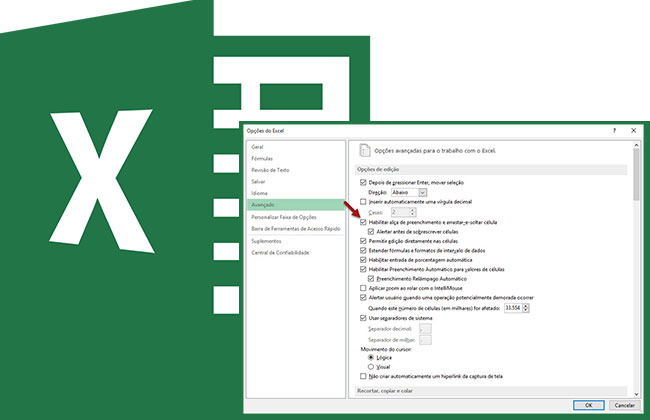This screenshot has height=420, width=650.
Task: Toggle 'Habilitar entrada de porcentagem automática'
Action: pyautogui.click(x=363, y=260)
